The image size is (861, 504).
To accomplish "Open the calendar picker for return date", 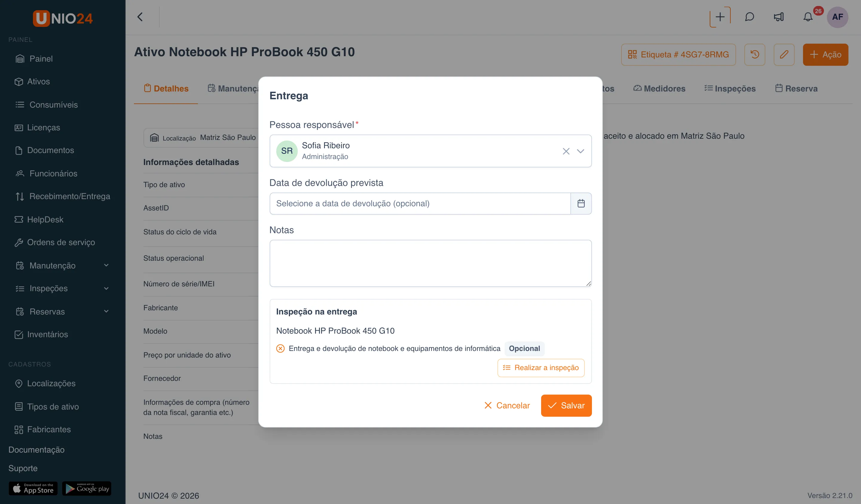I will (581, 204).
